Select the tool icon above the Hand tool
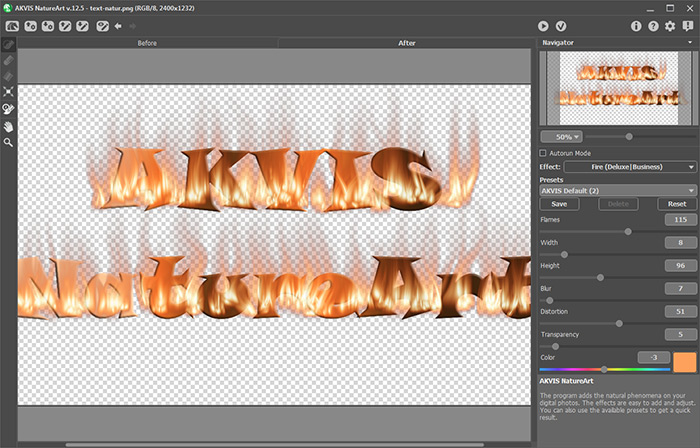The width and height of the screenshot is (700, 448). pos(8,109)
